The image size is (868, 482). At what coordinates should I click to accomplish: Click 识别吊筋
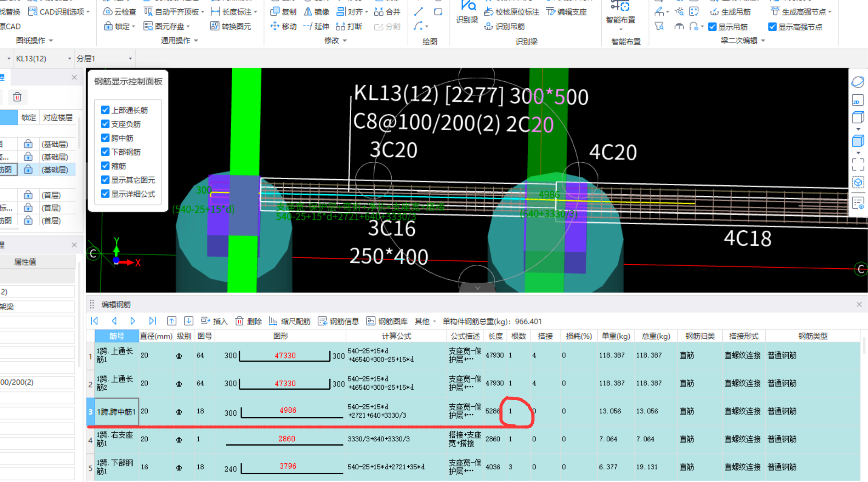pyautogui.click(x=505, y=26)
